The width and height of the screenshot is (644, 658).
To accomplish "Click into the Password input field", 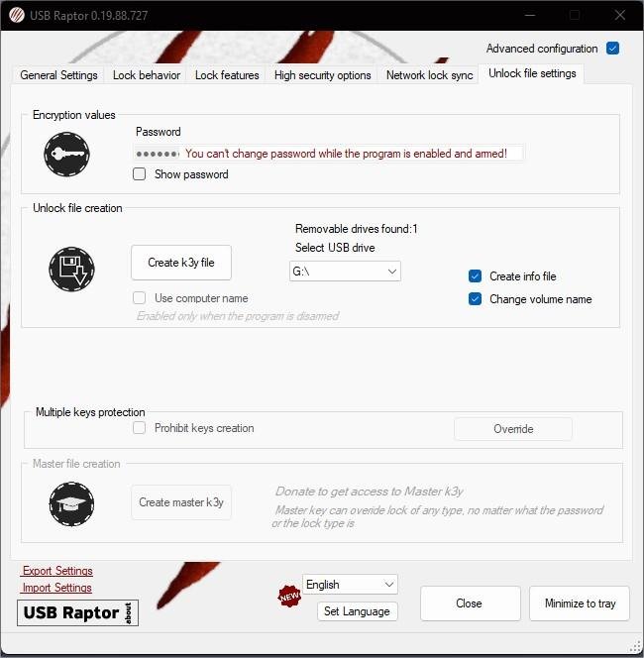I will coord(328,154).
